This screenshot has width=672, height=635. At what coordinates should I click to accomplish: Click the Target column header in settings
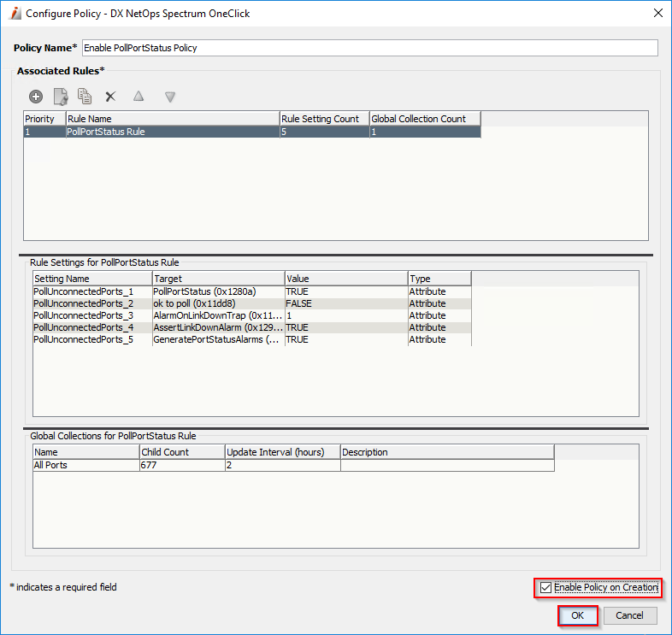pyautogui.click(x=218, y=279)
